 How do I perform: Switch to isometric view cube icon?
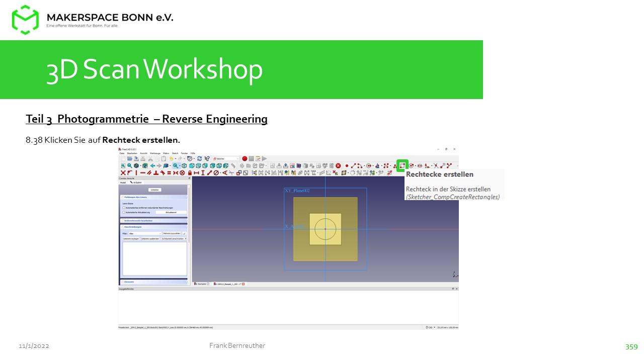pos(184,166)
